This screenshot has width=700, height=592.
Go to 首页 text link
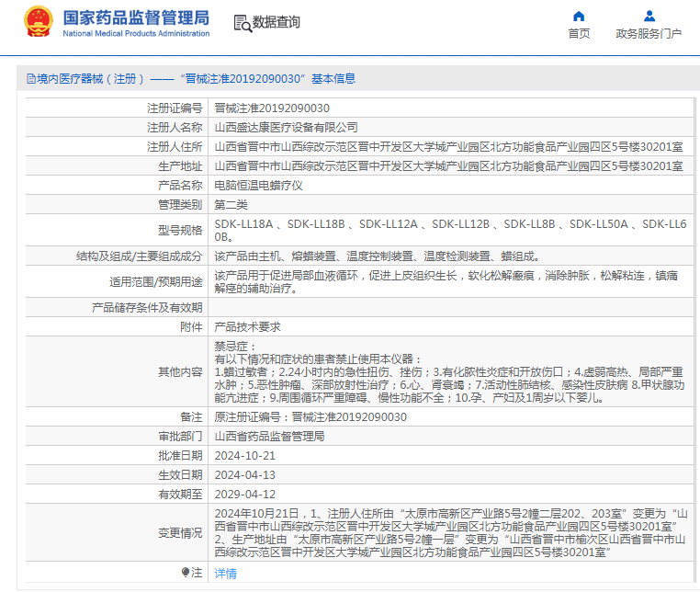click(x=579, y=33)
